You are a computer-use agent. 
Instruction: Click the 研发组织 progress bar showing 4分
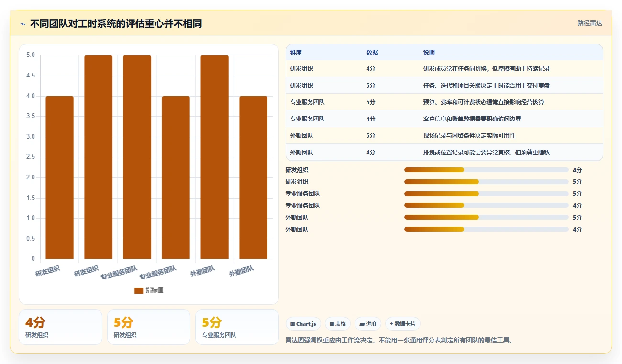click(x=487, y=170)
